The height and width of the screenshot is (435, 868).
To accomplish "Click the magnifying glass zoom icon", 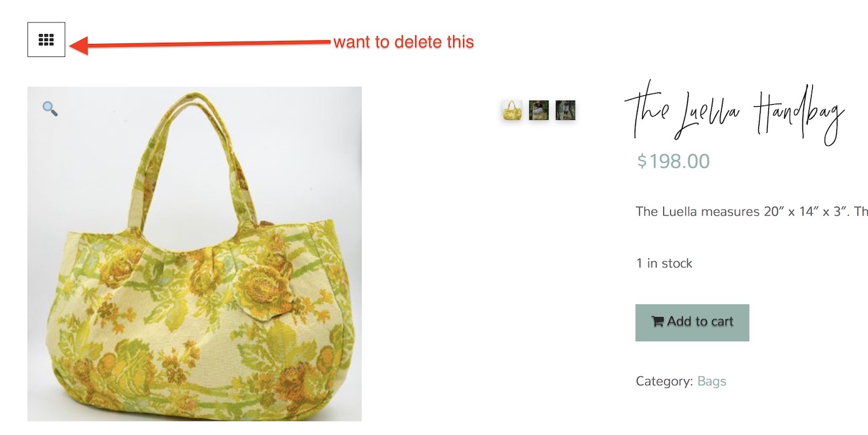I will coord(50,109).
